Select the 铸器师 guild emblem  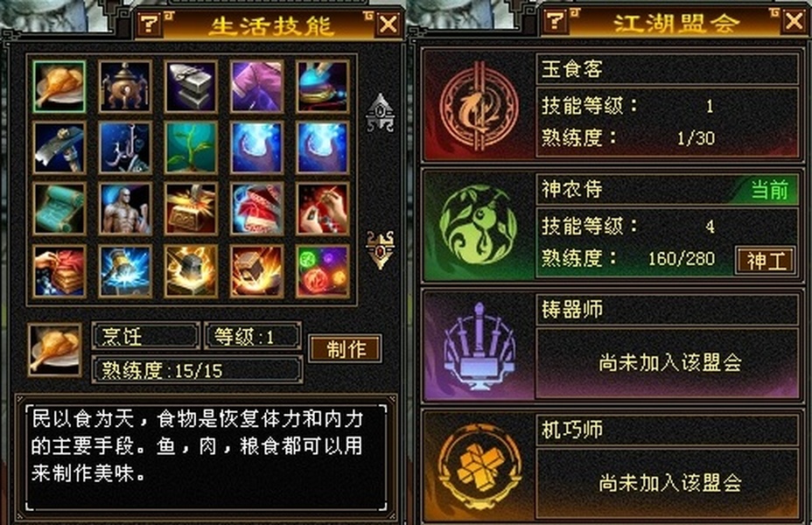(479, 346)
